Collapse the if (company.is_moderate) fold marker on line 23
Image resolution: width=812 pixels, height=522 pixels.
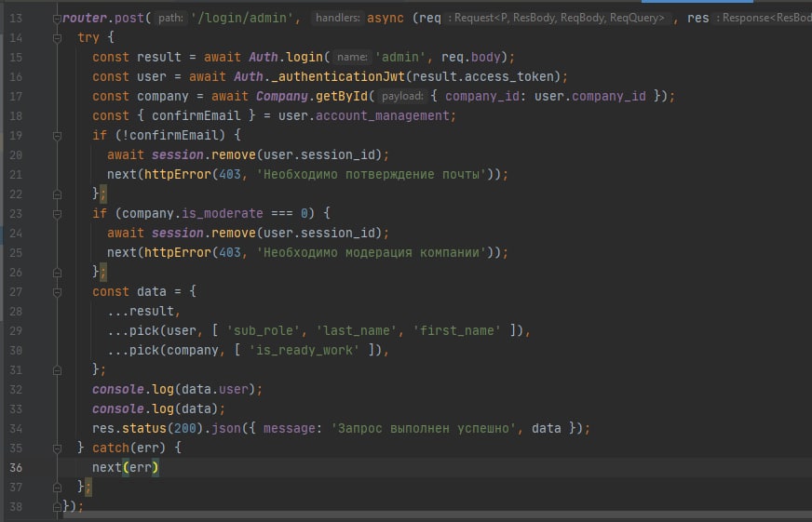[x=57, y=214]
